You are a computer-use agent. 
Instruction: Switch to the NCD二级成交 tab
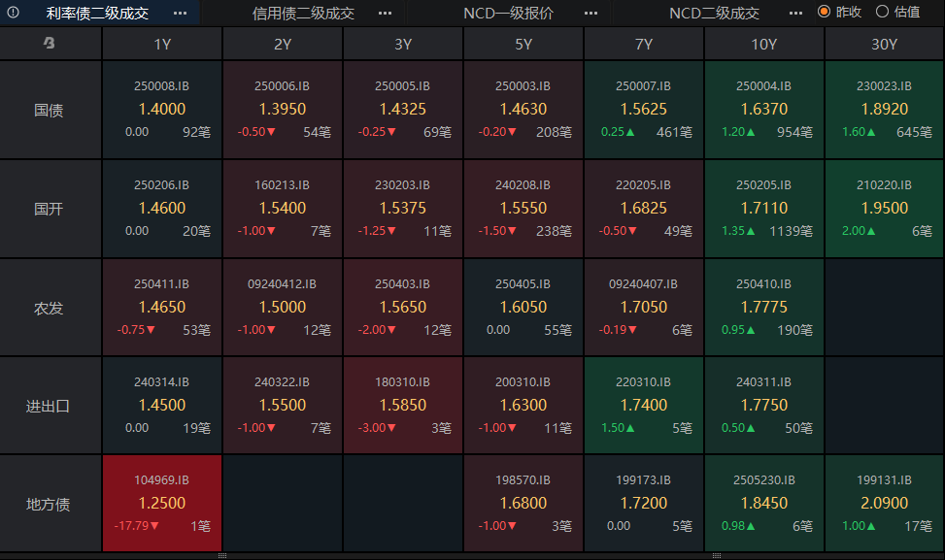[x=714, y=13]
